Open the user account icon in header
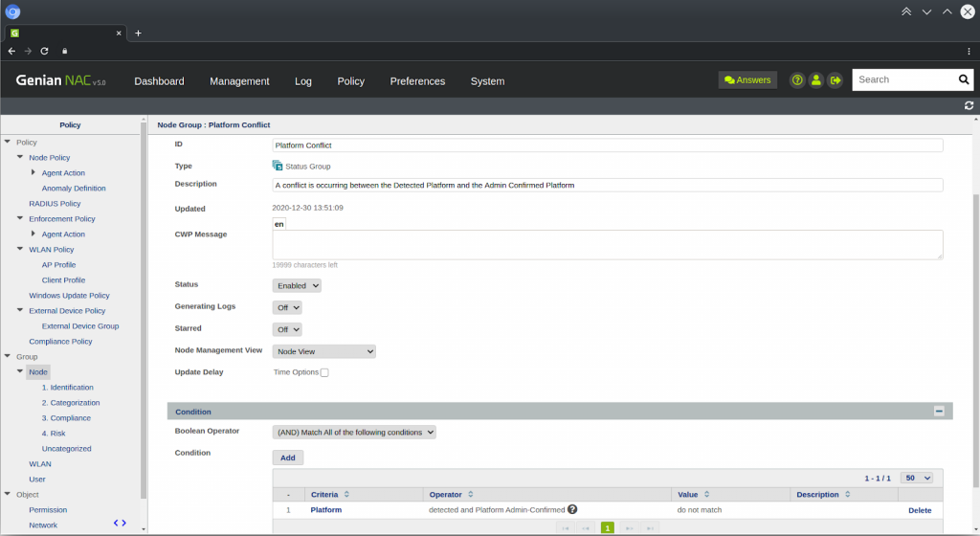This screenshot has width=980, height=536. [815, 80]
